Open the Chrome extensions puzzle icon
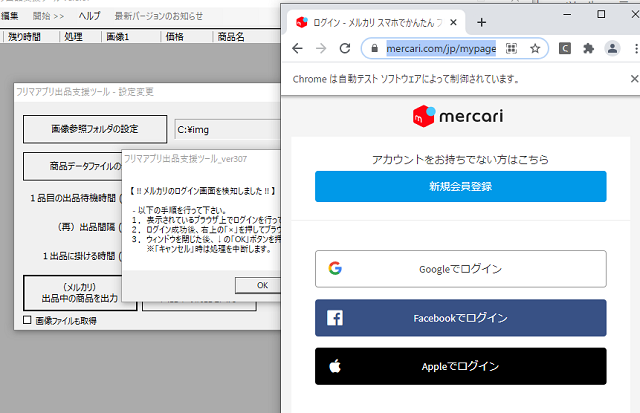The image size is (640, 413). click(588, 49)
